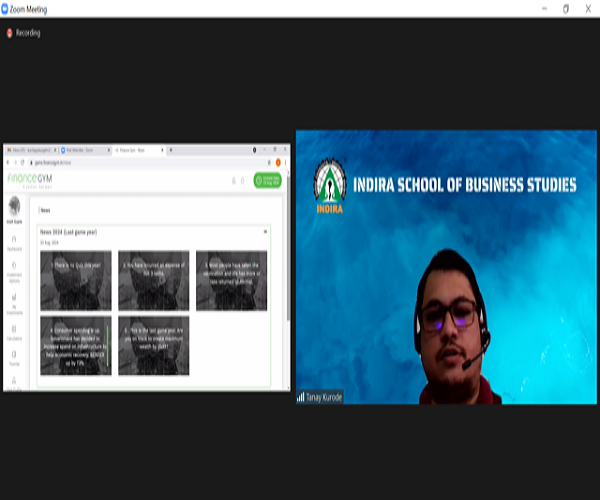Click the Tanay Kurode name label

[324, 397]
